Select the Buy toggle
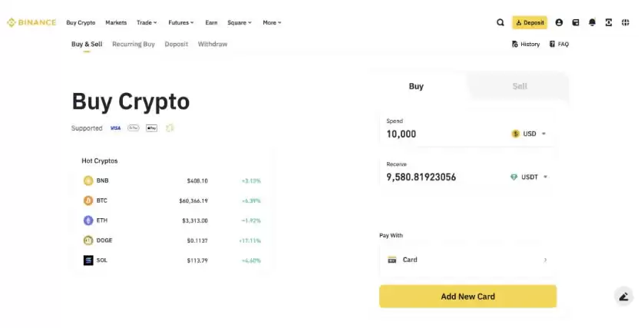This screenshot has width=644, height=328. point(416,86)
